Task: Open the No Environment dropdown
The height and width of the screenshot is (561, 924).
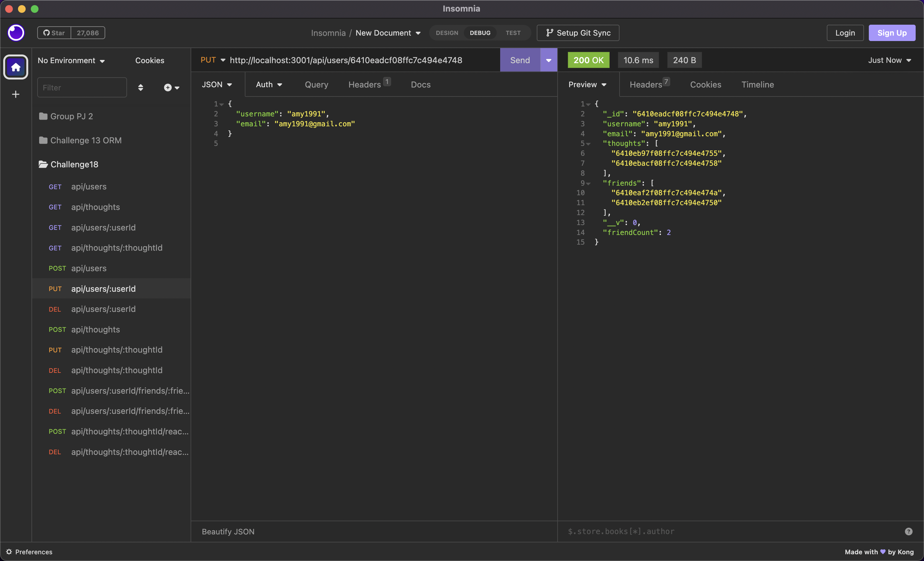Action: [71, 60]
